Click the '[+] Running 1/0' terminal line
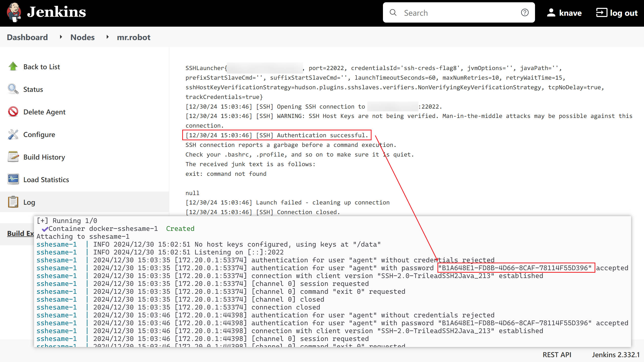 tap(67, 221)
